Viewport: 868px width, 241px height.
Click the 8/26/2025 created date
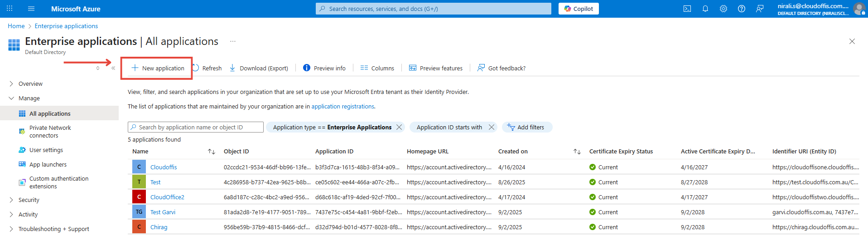point(512,182)
